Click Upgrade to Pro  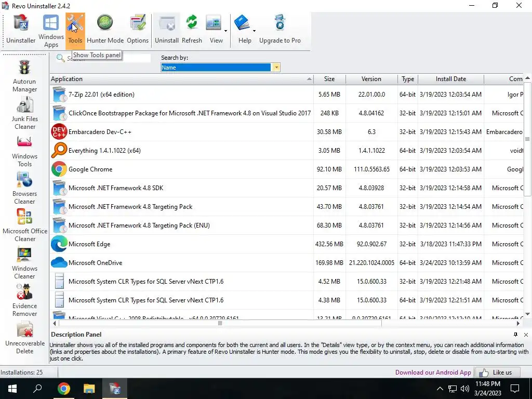(280, 30)
